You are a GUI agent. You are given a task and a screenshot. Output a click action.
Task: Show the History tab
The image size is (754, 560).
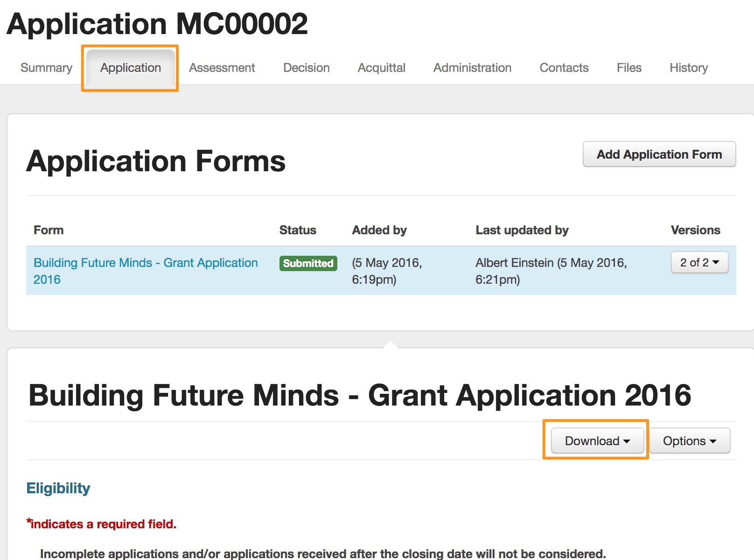click(x=689, y=68)
